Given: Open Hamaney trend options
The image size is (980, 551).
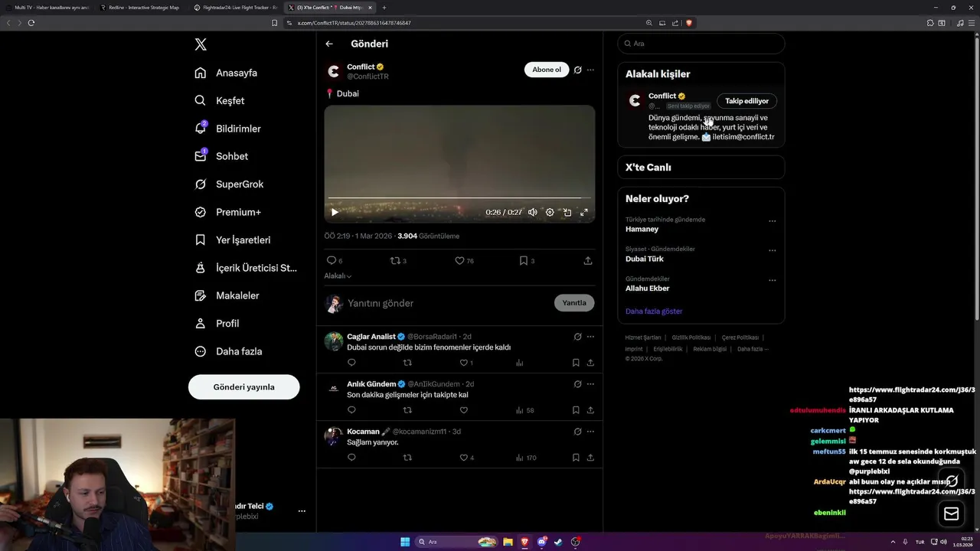Looking at the screenshot, I should click(x=772, y=221).
